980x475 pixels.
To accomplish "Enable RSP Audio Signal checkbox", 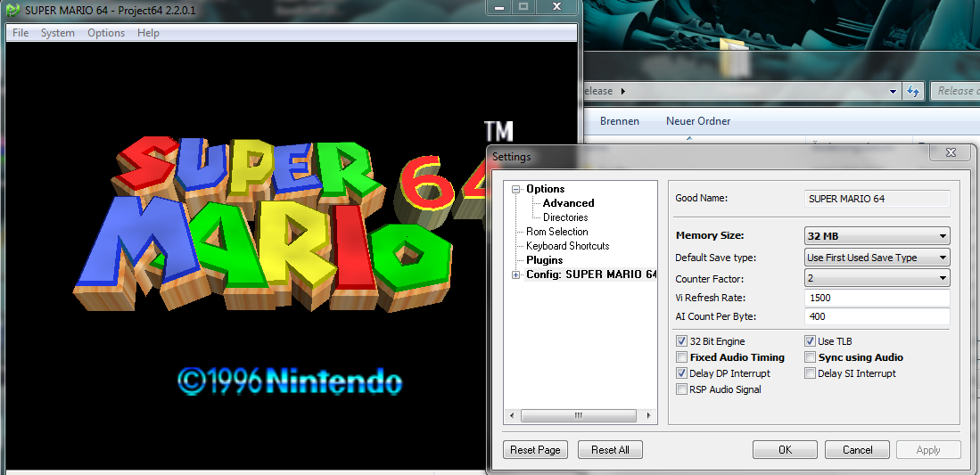I will [x=681, y=389].
